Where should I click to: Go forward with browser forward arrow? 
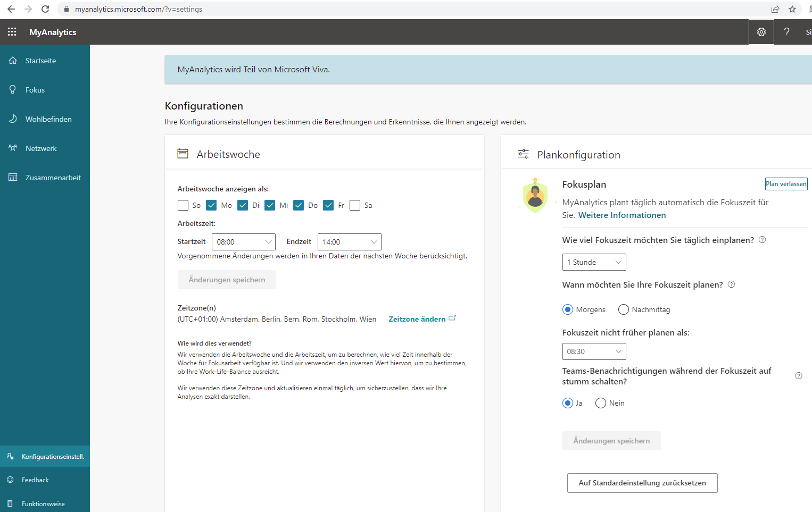coord(28,9)
